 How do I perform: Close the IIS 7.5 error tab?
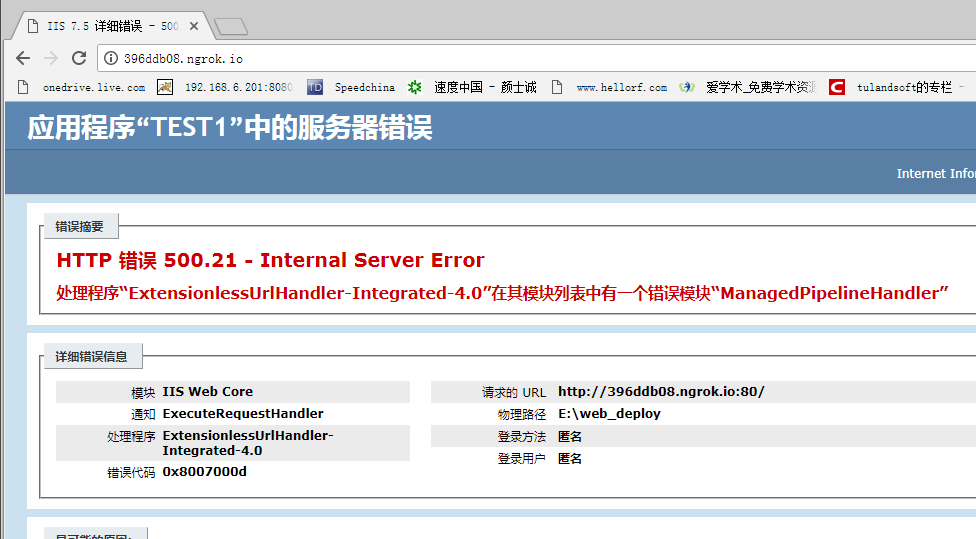pyautogui.click(x=194, y=26)
